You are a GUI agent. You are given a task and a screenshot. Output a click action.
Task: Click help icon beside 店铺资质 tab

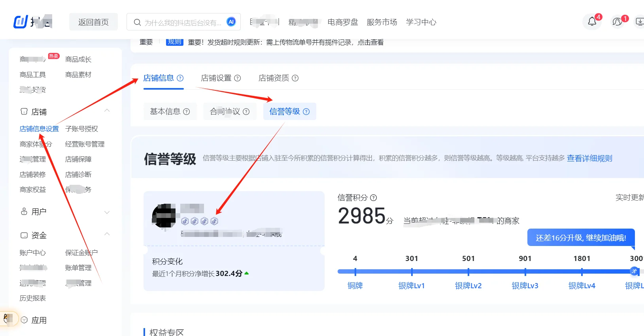tap(295, 78)
